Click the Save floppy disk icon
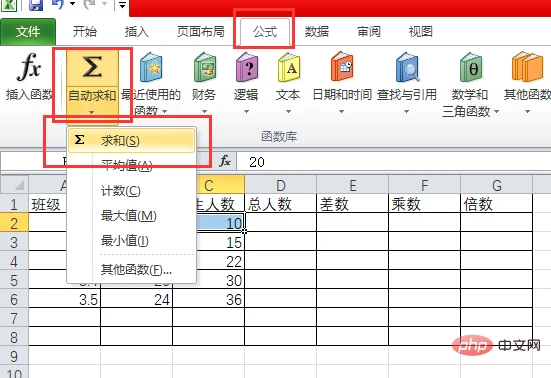Viewport: 551px width, 378px height. click(36, 5)
